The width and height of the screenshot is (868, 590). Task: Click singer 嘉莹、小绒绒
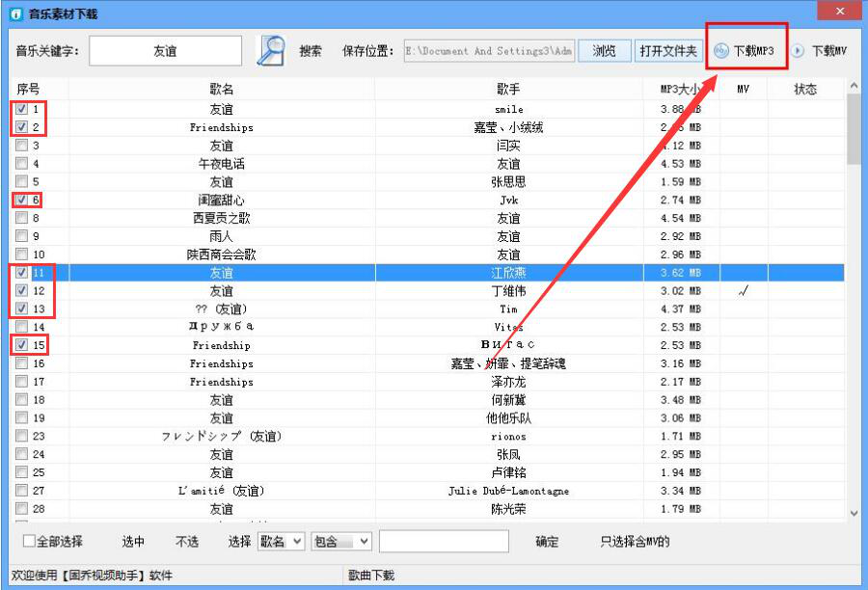(508, 127)
